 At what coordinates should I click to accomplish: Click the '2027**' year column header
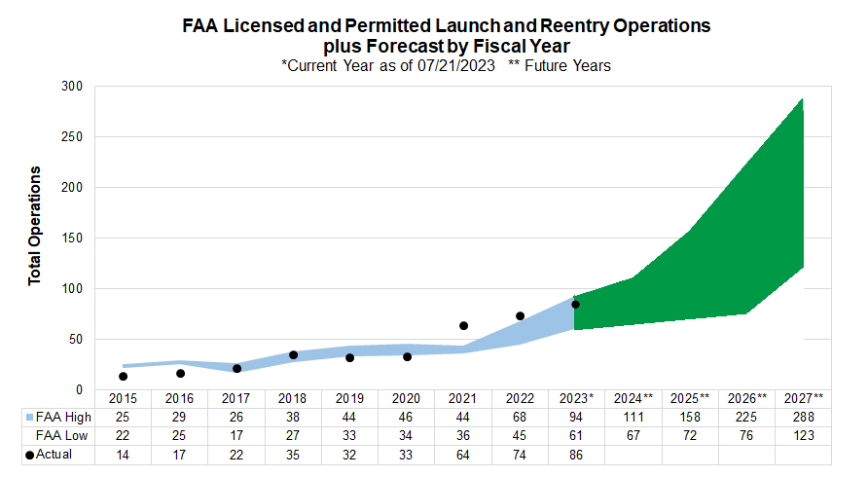coord(804,399)
